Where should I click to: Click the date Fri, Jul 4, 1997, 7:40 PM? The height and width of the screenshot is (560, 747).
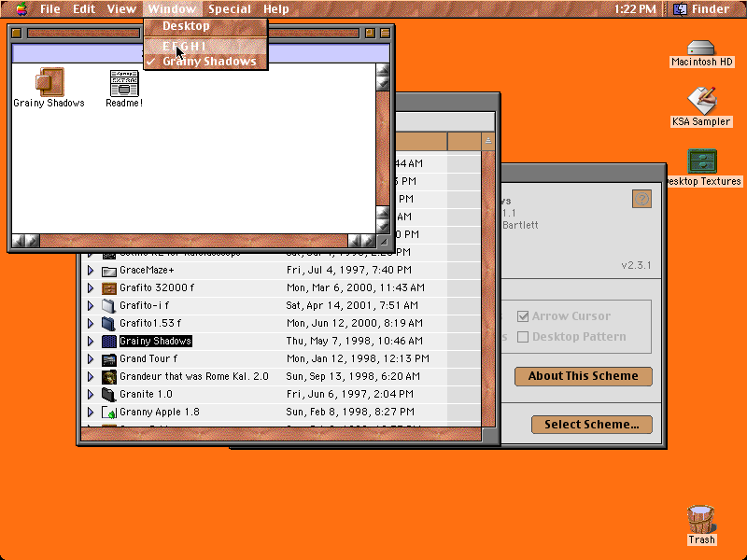pos(348,271)
